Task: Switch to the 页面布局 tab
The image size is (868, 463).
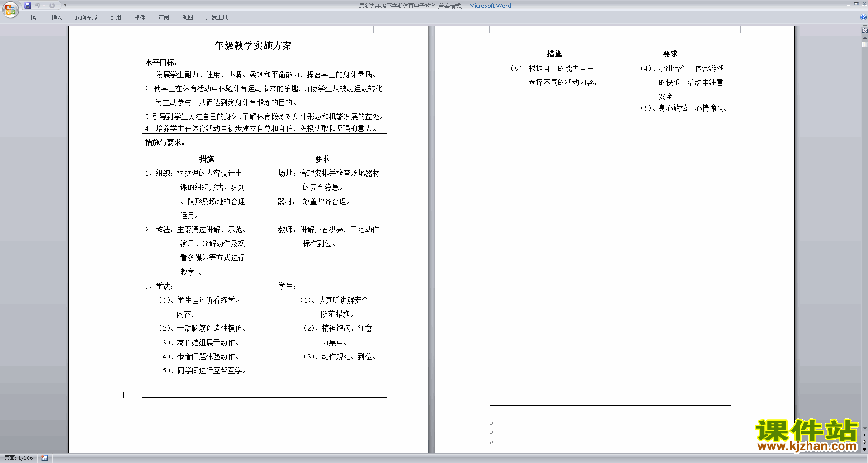Action: point(86,17)
